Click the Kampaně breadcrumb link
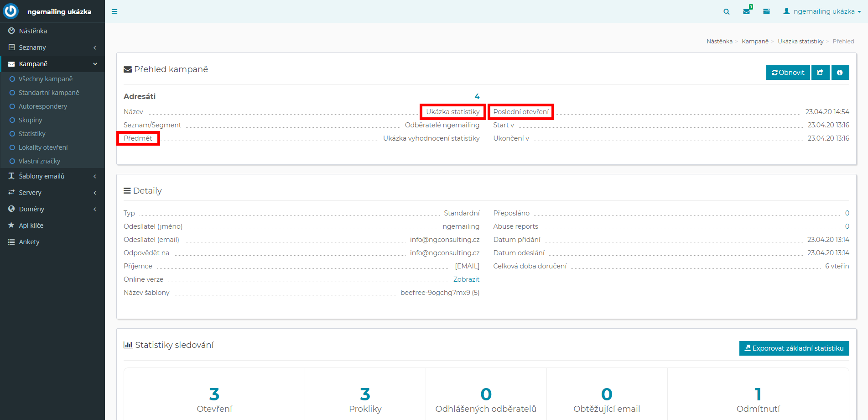Image resolution: width=868 pixels, height=420 pixels. pos(755,42)
